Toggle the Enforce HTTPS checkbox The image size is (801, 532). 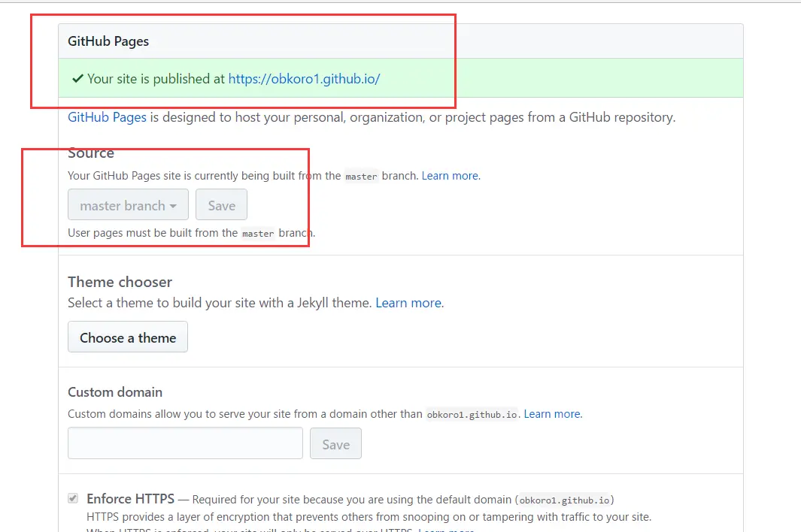click(x=73, y=498)
